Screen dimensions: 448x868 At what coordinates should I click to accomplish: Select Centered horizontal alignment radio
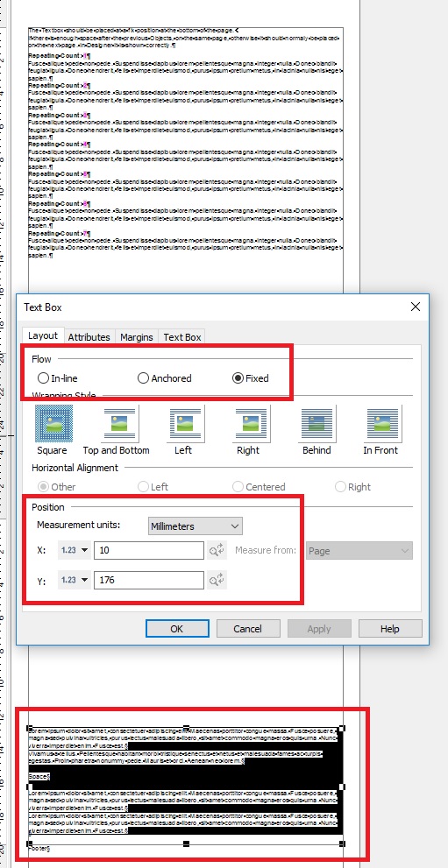(x=238, y=487)
